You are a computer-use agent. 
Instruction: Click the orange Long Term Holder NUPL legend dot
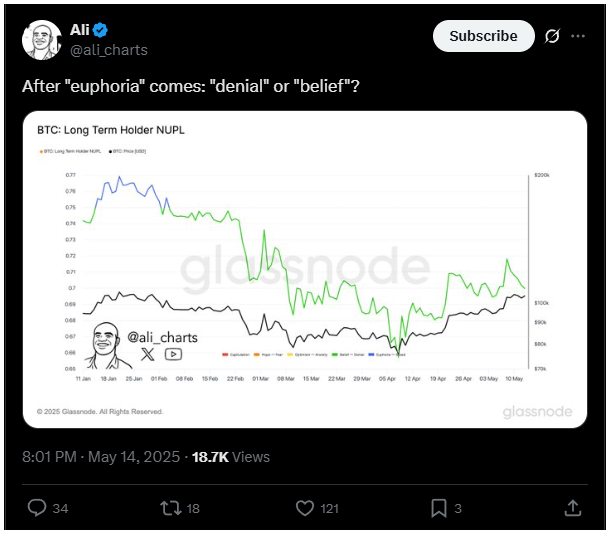coord(41,152)
